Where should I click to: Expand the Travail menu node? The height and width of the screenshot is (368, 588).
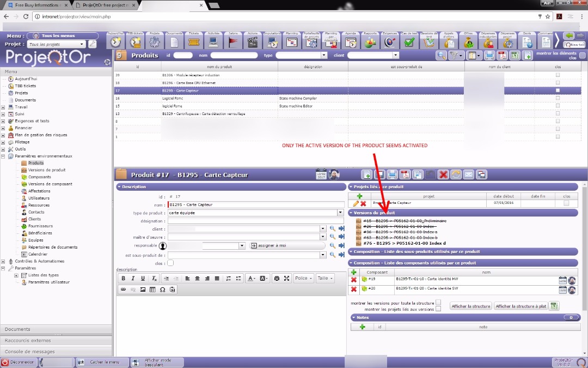3,107
